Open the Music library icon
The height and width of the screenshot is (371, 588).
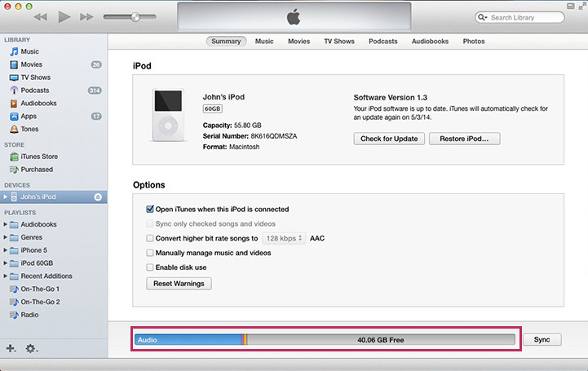tap(14, 51)
